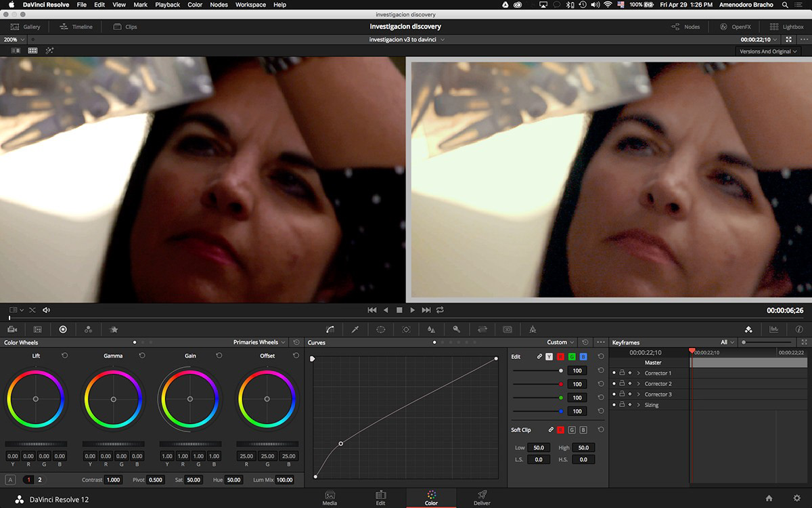This screenshot has height=508, width=812.
Task: Show the Scopes palette
Action: coord(773,329)
